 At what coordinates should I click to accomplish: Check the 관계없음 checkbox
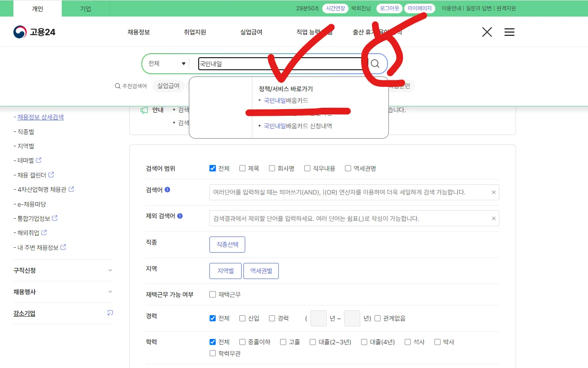coord(378,318)
